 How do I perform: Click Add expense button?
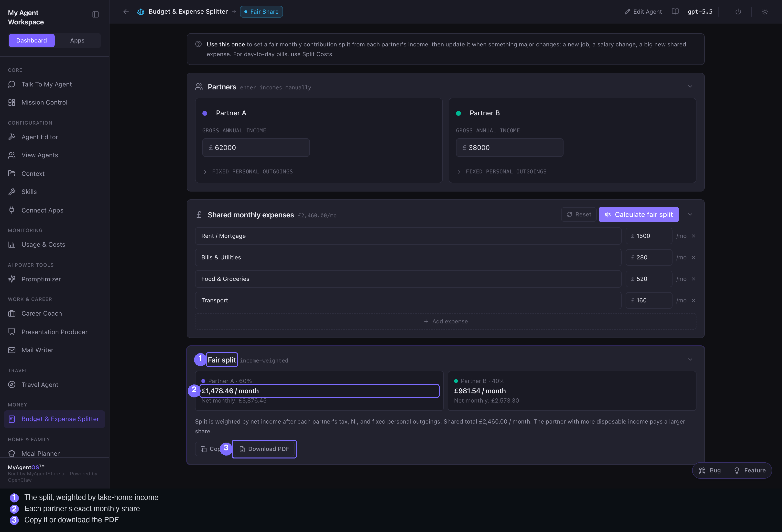point(445,321)
